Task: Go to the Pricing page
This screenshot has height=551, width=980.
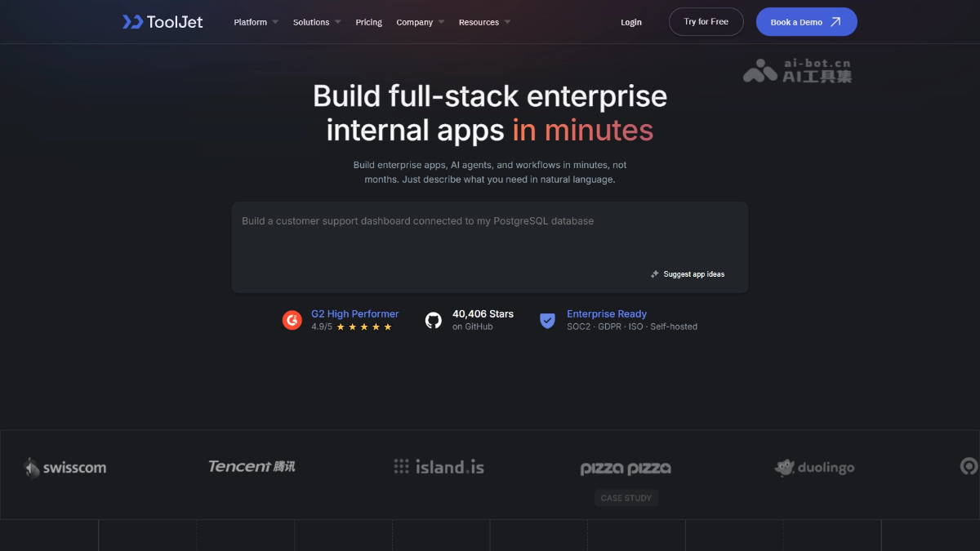Action: 369,22
